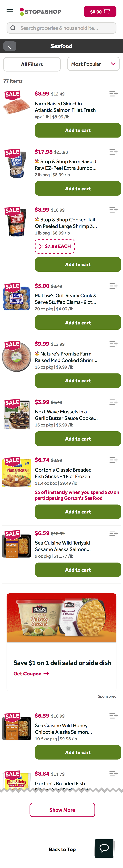Add Raw EZ-Peel Extra Jumbo Shrimp to cart
Viewport: 123px width, 868px height.
click(78, 189)
